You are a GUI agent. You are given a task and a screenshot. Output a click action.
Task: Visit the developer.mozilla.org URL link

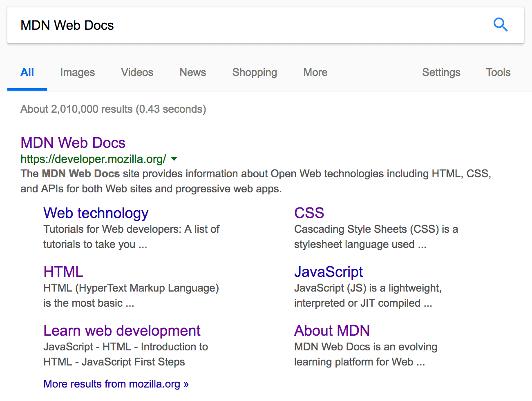coord(92,159)
